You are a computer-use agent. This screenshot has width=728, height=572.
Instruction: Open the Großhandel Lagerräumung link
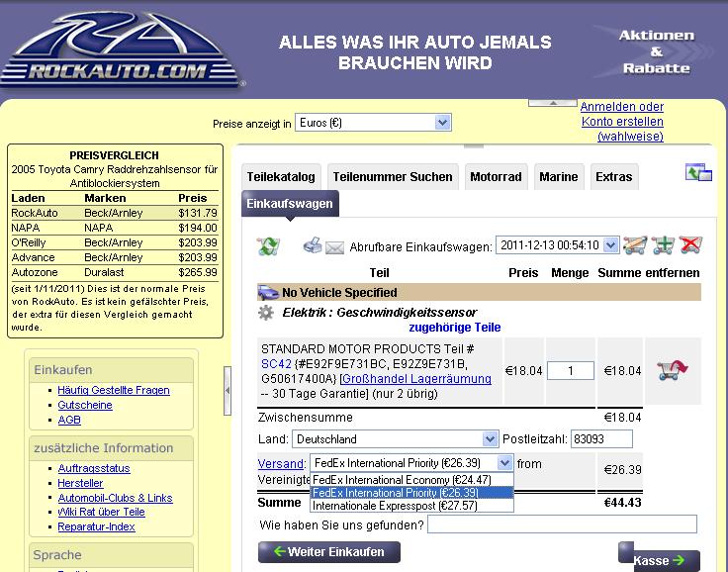(415, 378)
